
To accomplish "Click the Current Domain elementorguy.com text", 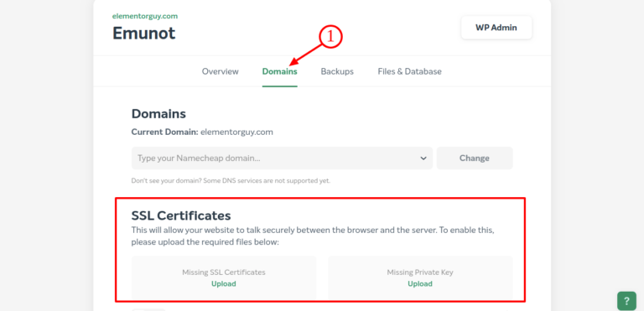I will click(x=202, y=132).
